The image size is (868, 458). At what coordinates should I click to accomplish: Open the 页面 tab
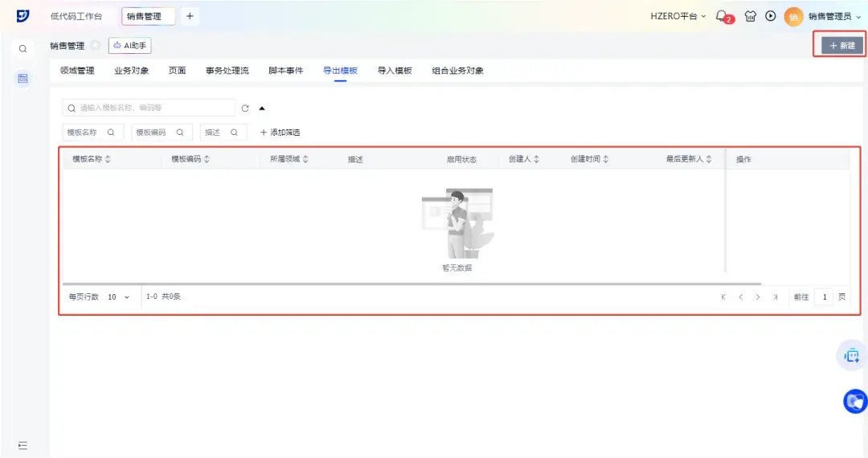point(177,70)
